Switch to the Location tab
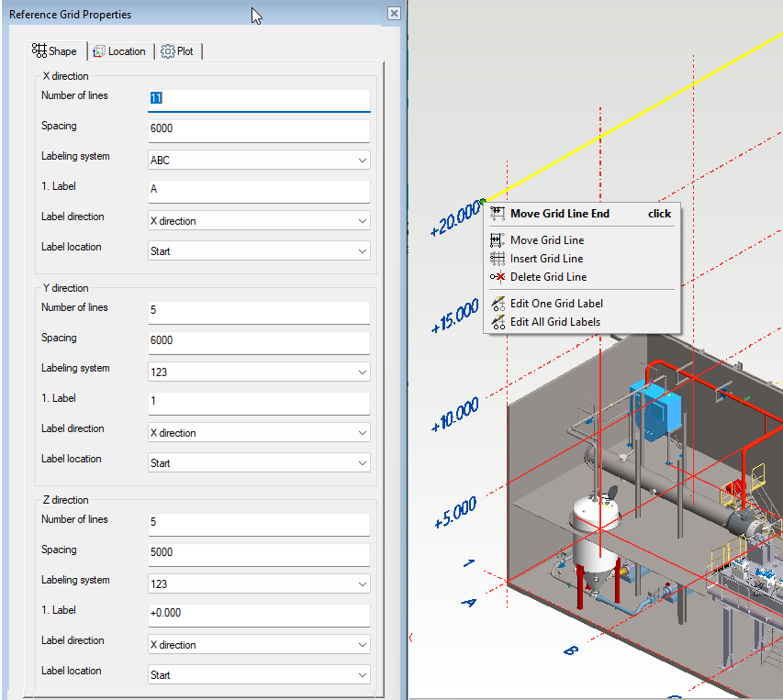 119,51
